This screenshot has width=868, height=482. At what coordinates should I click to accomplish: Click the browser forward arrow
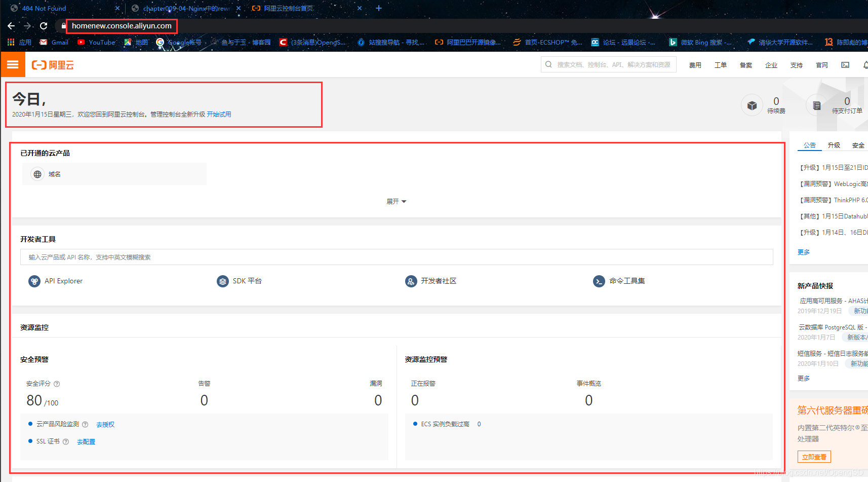(27, 26)
